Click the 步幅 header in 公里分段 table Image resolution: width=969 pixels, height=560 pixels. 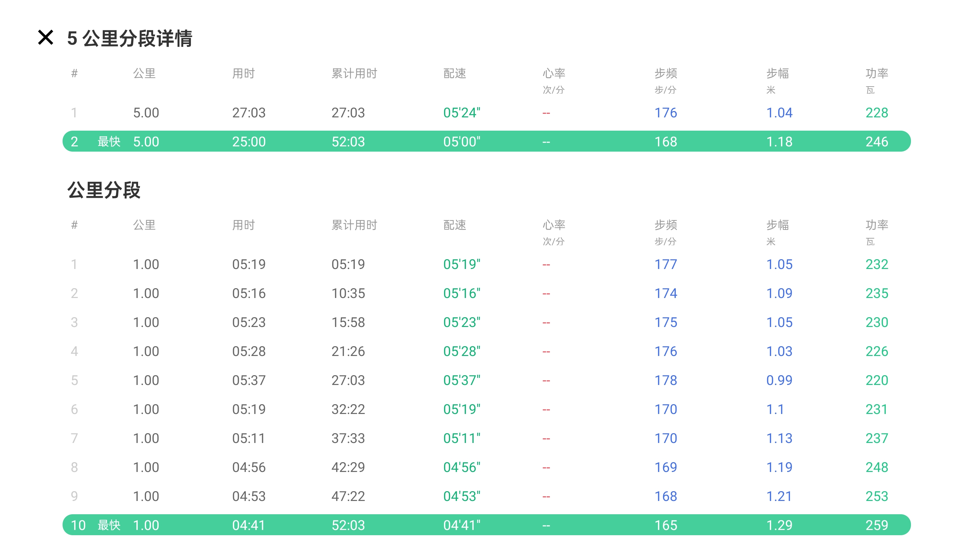click(777, 225)
